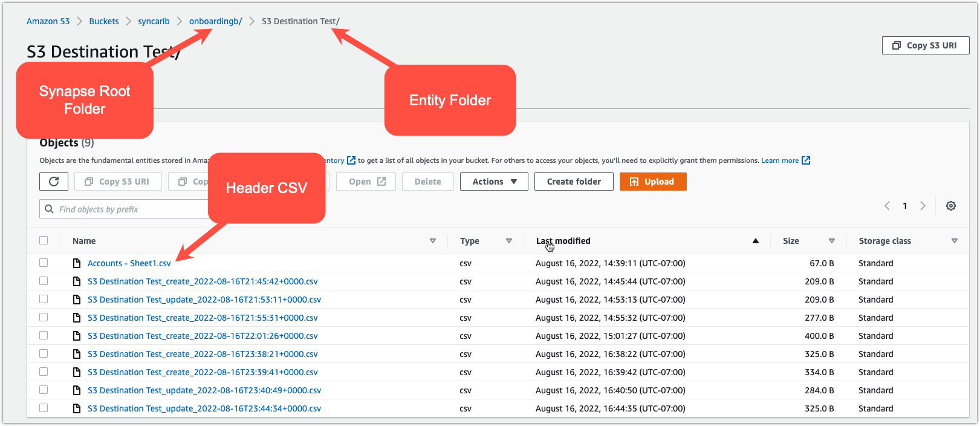
Task: Open S3 Destination Test_update_2022-08-16T23:40:49+0000.csv
Action: 204,390
